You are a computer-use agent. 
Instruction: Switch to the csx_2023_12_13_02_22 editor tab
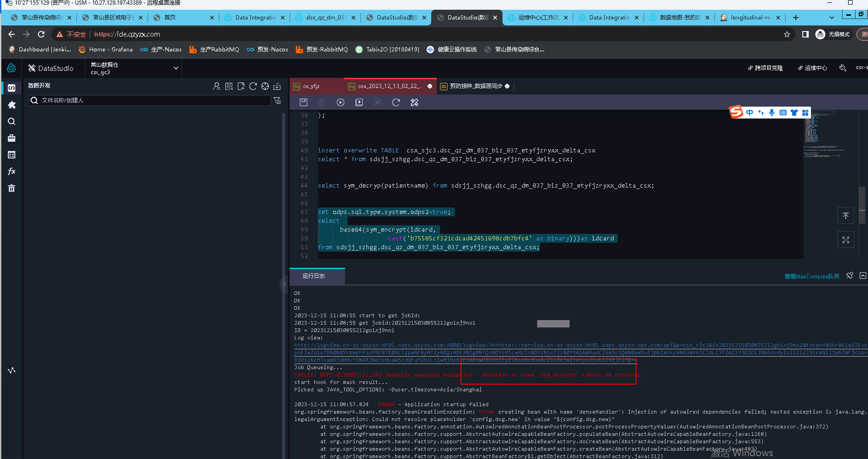390,86
